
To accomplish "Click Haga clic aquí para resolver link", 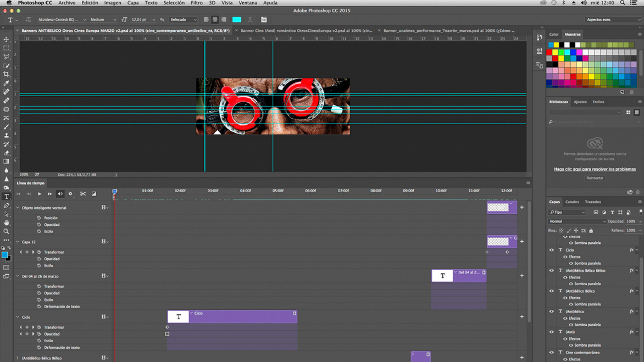I will coord(595,169).
